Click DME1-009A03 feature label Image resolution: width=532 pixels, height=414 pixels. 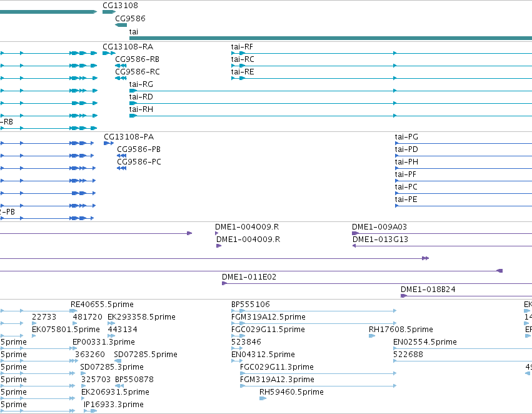tap(379, 226)
